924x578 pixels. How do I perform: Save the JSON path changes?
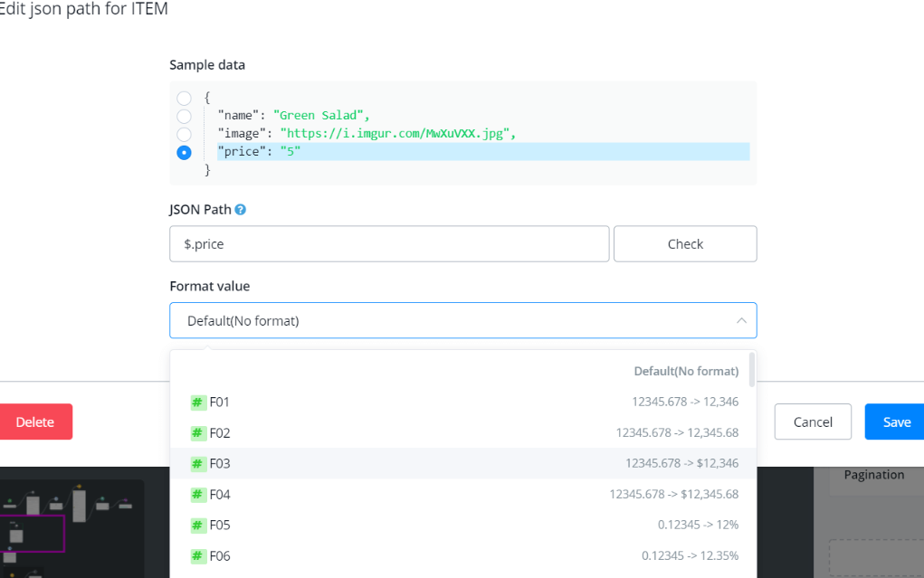click(x=896, y=422)
